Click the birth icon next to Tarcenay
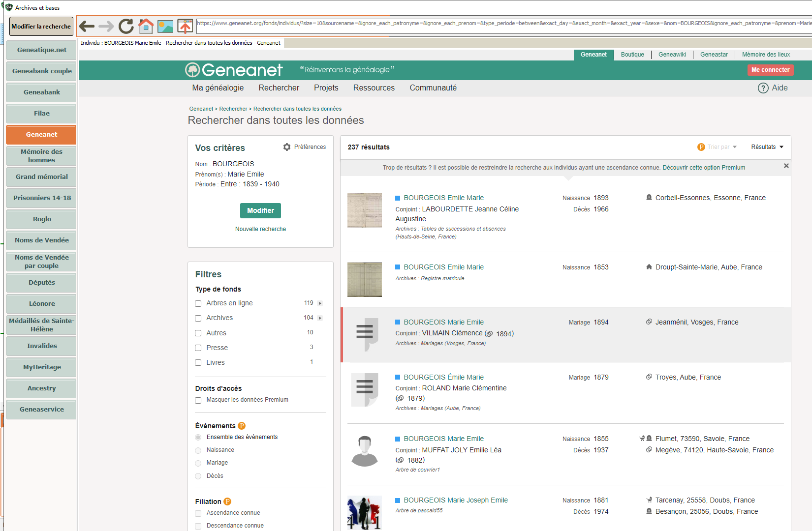812x531 pixels. coord(649,500)
